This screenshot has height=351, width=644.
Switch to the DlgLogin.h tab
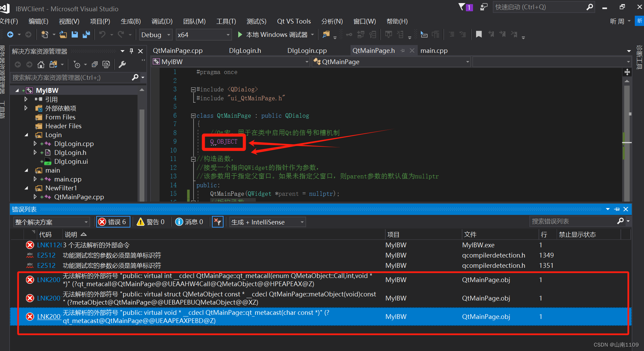click(245, 50)
